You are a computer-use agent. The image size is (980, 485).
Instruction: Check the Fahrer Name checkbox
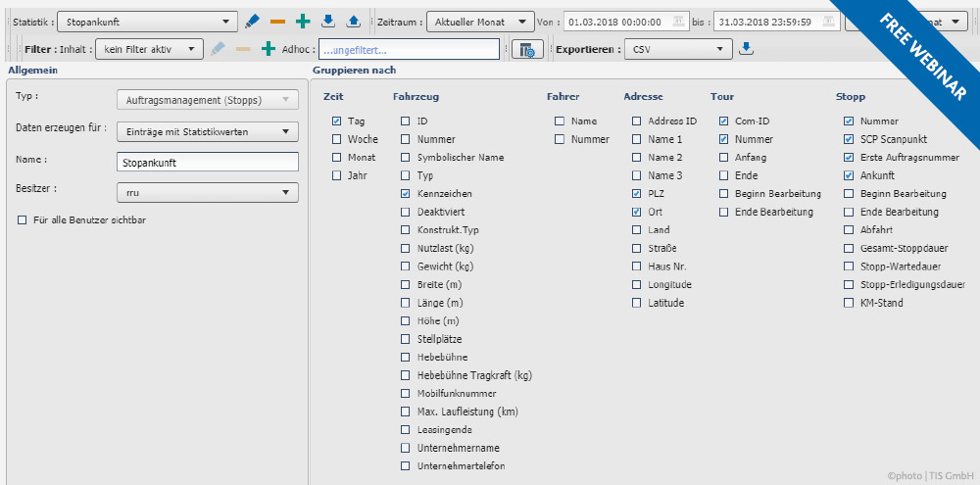coord(559,121)
